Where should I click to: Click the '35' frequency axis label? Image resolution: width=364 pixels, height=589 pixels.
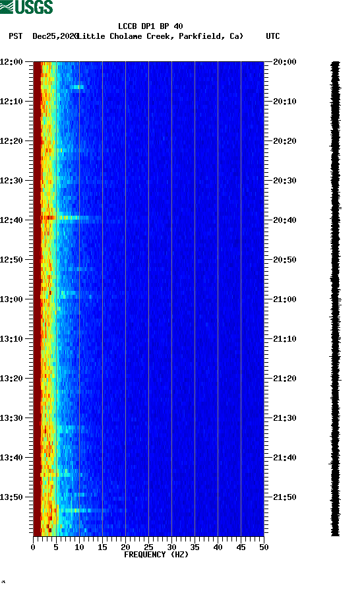[195, 547]
